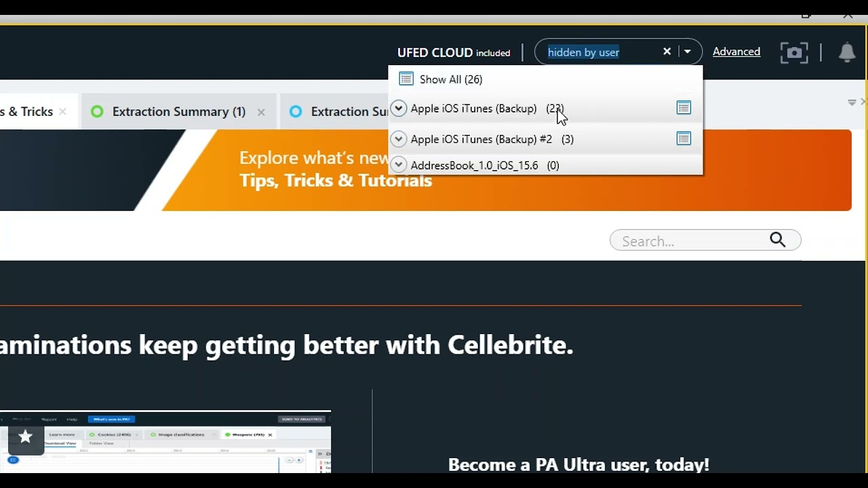Click the Show All list icon
Image resolution: width=868 pixels, height=488 pixels.
(x=406, y=79)
